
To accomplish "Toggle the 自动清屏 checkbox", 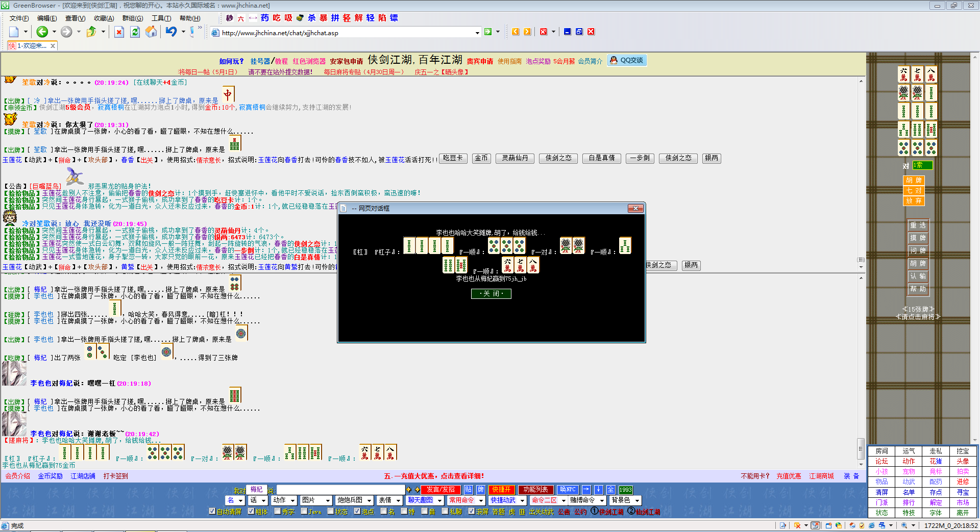I will tap(212, 511).
